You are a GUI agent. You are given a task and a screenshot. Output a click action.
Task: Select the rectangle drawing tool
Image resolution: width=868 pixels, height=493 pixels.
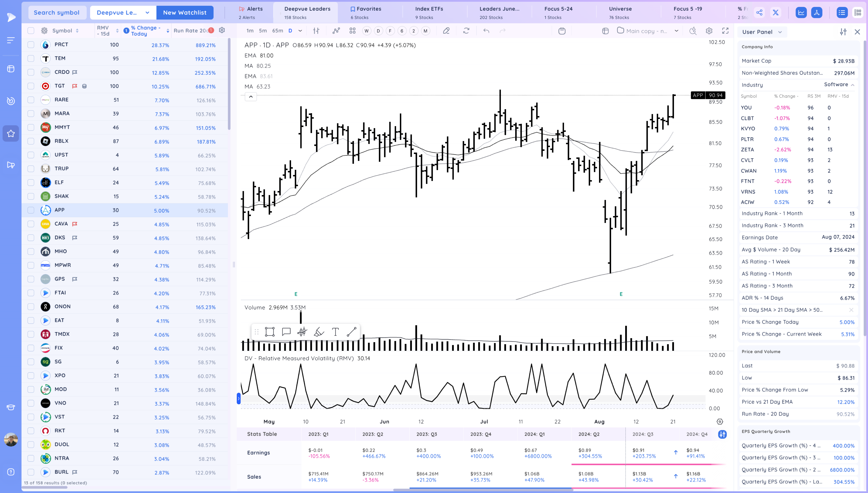point(270,332)
